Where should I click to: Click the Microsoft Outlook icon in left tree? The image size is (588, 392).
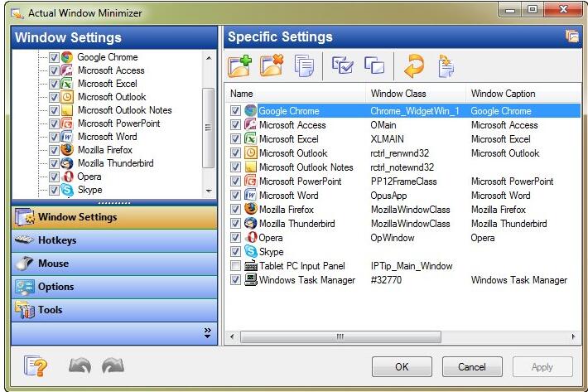click(x=67, y=97)
